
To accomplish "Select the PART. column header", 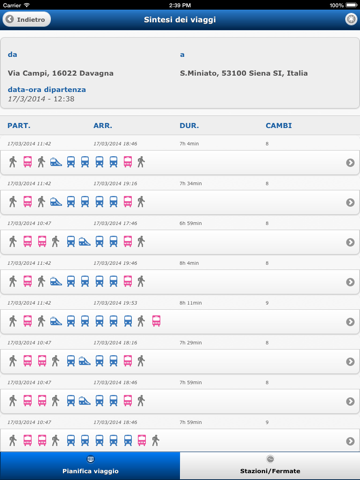I will (x=19, y=126).
